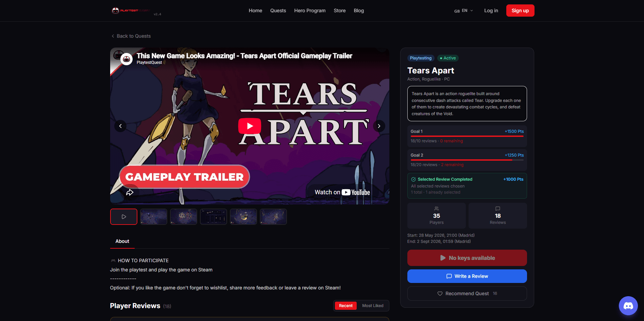Image resolution: width=644 pixels, height=321 pixels.
Task: Select the video thumbnail in gallery strip
Action: click(x=124, y=217)
